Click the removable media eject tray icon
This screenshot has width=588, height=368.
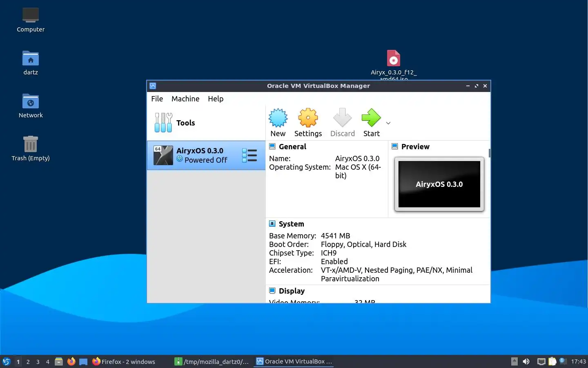[514, 361]
